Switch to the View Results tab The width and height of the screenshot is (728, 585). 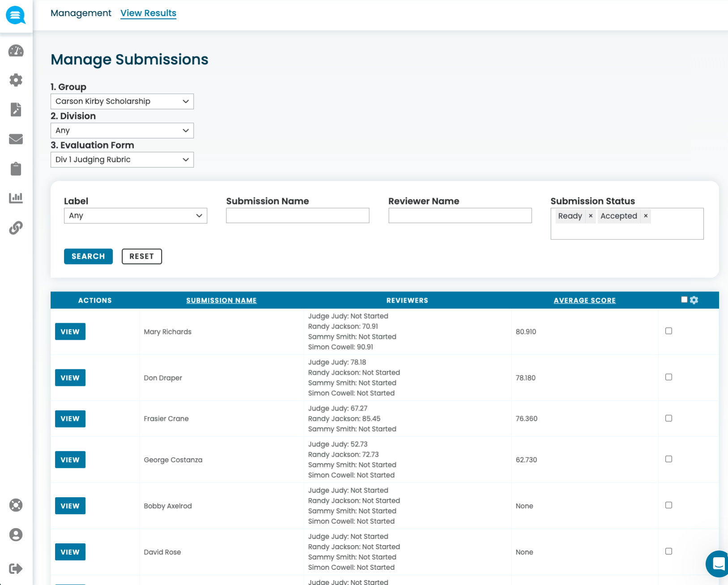(x=148, y=13)
